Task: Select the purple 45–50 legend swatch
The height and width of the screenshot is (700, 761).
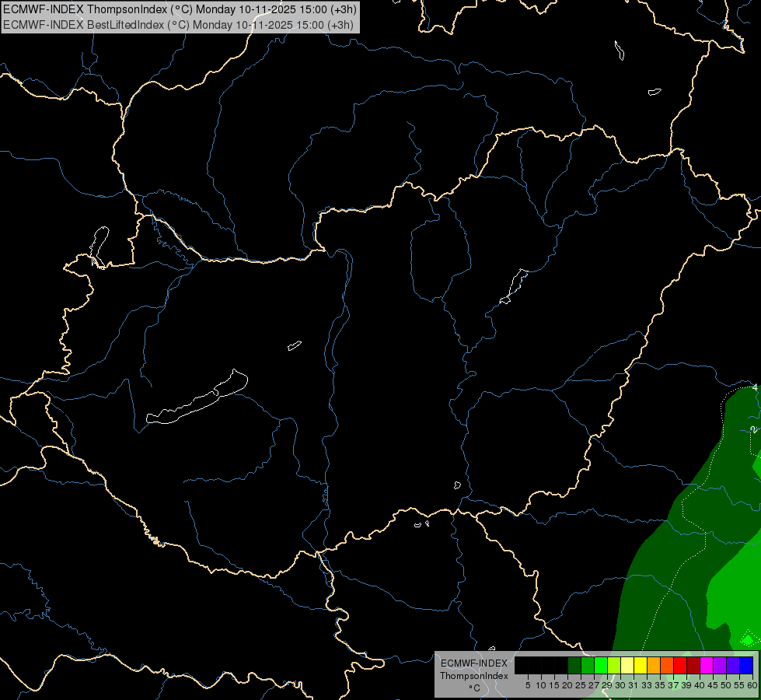Action: [x=720, y=665]
